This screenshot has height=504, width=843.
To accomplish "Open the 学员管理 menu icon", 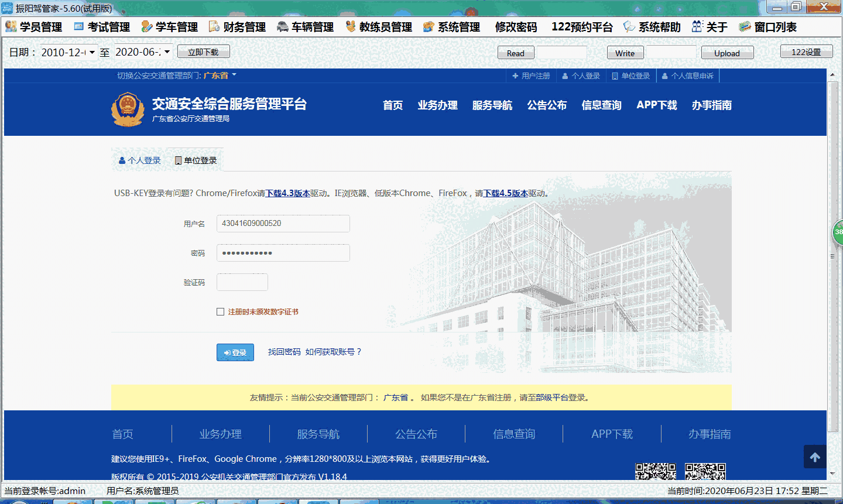I will [11, 26].
